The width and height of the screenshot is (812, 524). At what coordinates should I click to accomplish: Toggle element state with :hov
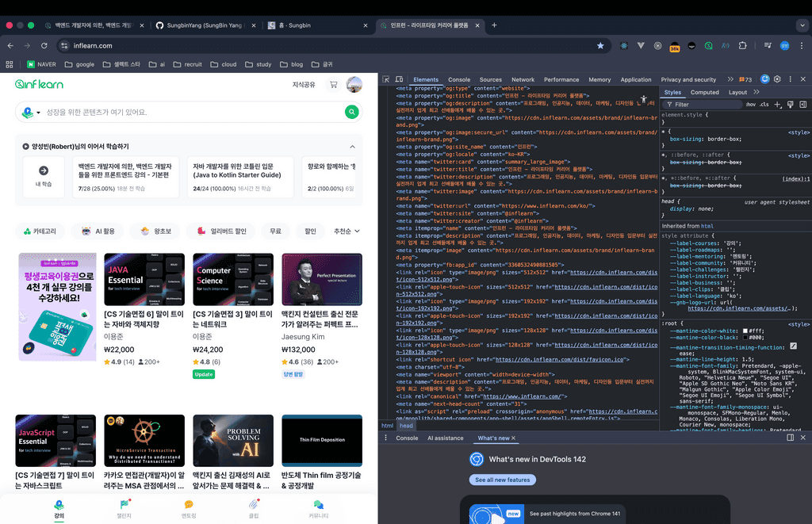(749, 104)
